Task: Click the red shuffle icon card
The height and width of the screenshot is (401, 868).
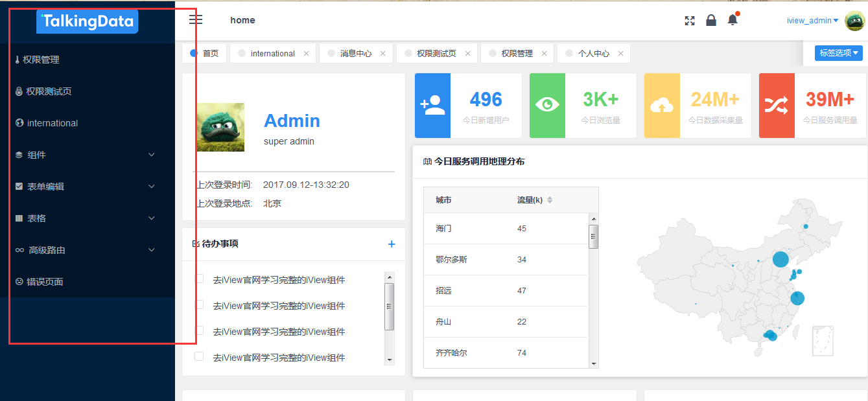Action: point(777,106)
